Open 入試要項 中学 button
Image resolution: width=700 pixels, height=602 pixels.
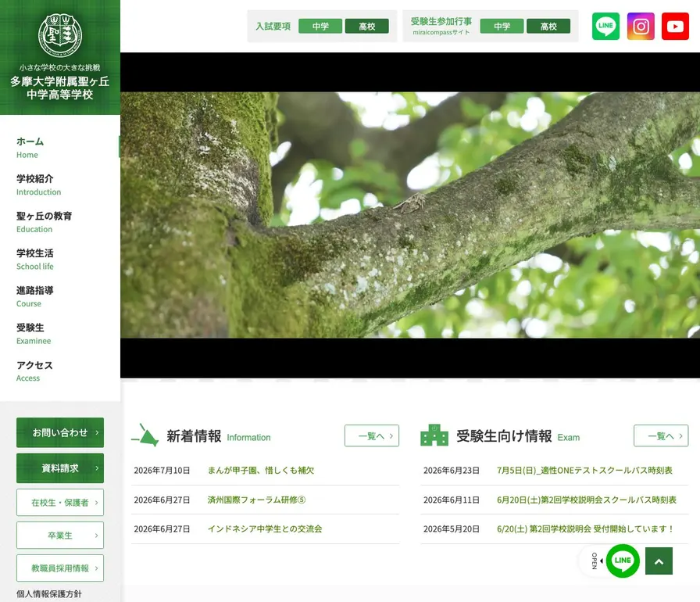click(x=320, y=27)
